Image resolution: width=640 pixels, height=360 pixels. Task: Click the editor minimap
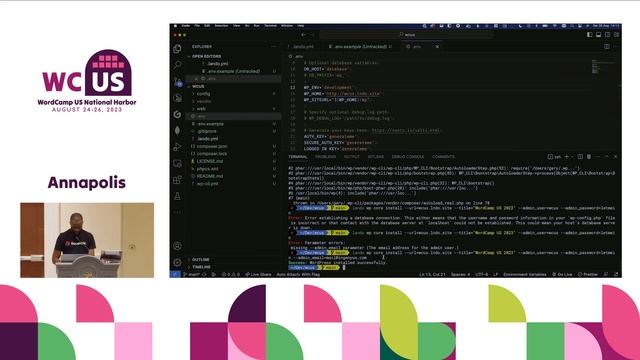604,67
